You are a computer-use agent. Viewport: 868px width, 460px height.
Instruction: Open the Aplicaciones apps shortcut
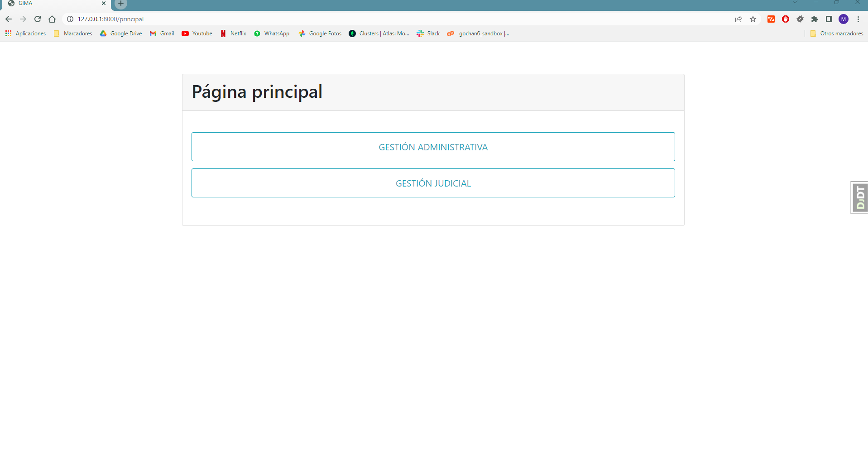26,34
